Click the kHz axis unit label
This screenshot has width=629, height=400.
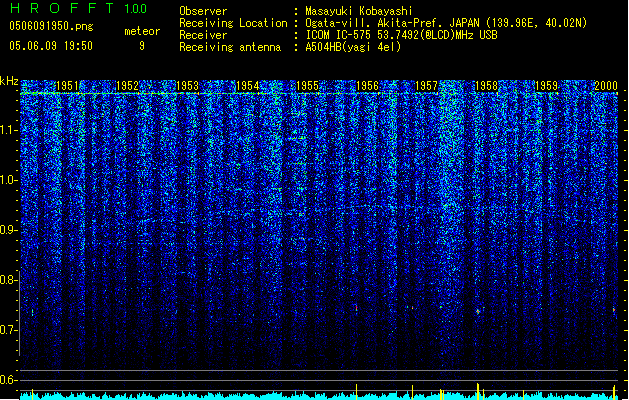click(9, 81)
